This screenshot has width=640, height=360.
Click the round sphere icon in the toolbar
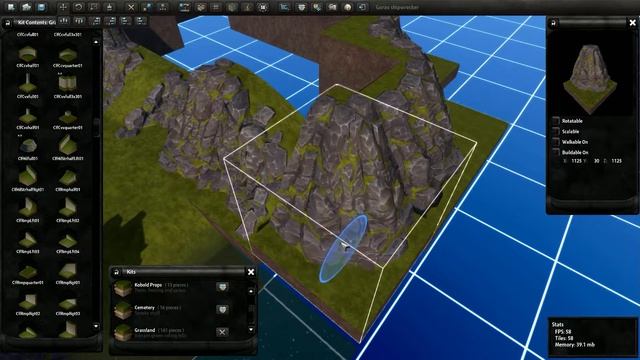click(x=347, y=7)
